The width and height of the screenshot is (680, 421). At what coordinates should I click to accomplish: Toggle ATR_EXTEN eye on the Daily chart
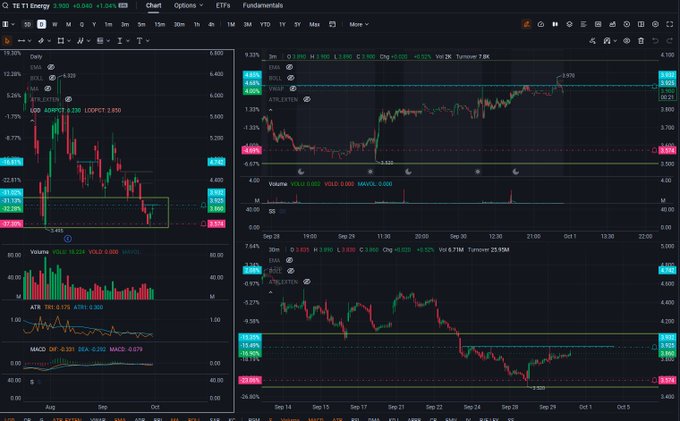(x=68, y=99)
